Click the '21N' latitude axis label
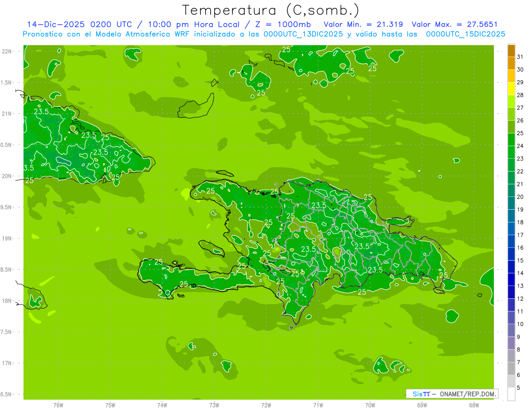 click(x=7, y=114)
